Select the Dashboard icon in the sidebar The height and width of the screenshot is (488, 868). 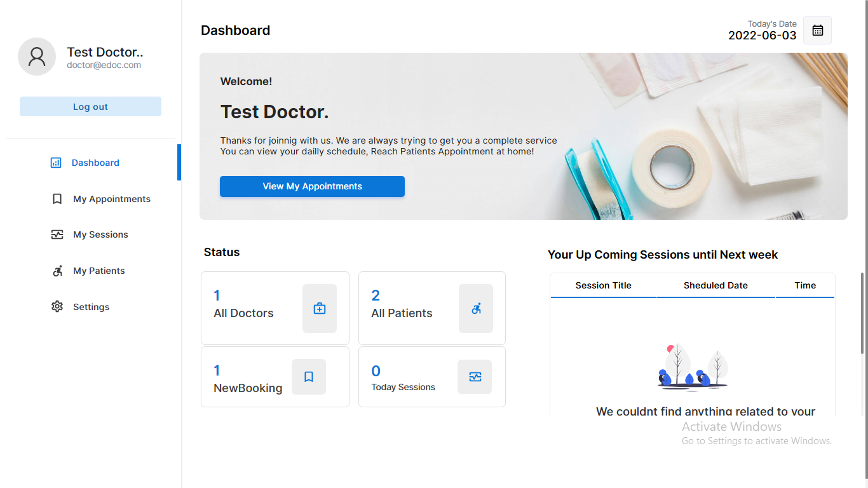[57, 163]
